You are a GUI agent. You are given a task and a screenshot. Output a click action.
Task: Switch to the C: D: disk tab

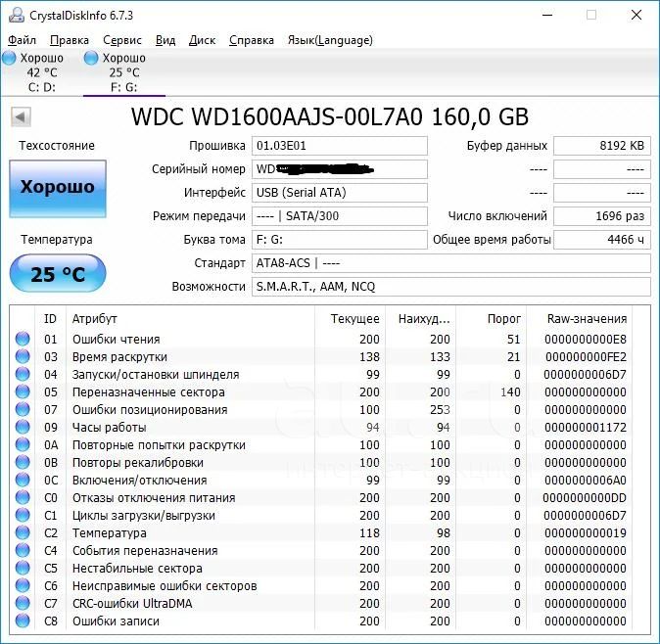tap(41, 72)
